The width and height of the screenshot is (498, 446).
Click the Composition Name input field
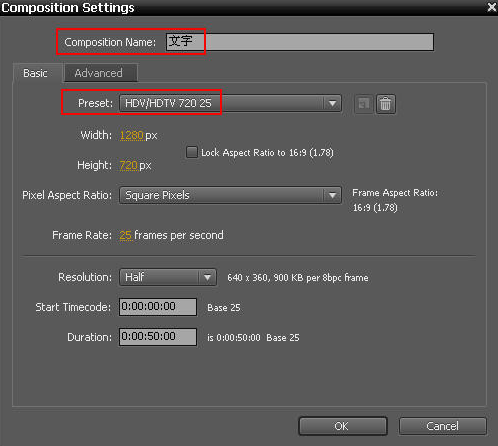pyautogui.click(x=300, y=42)
